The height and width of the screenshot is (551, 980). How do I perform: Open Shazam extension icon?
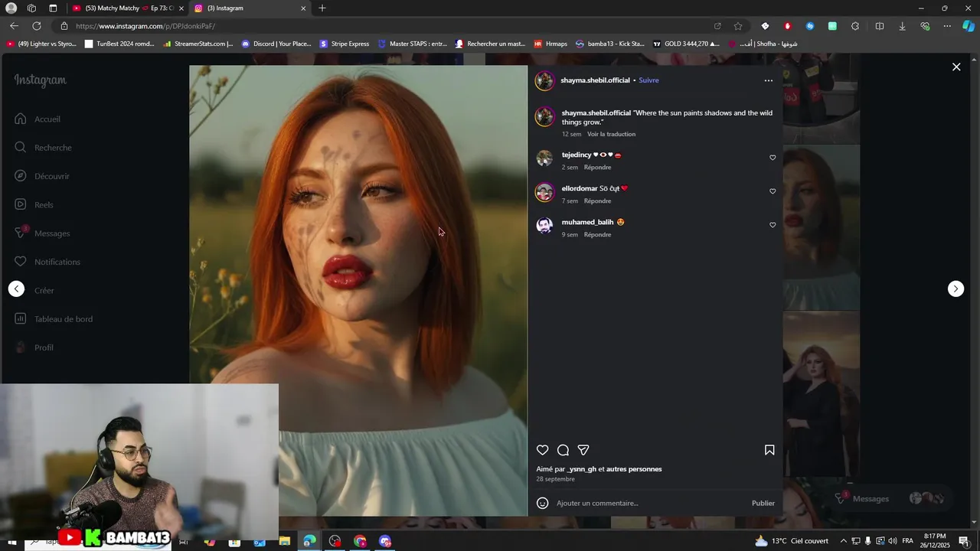810,26
